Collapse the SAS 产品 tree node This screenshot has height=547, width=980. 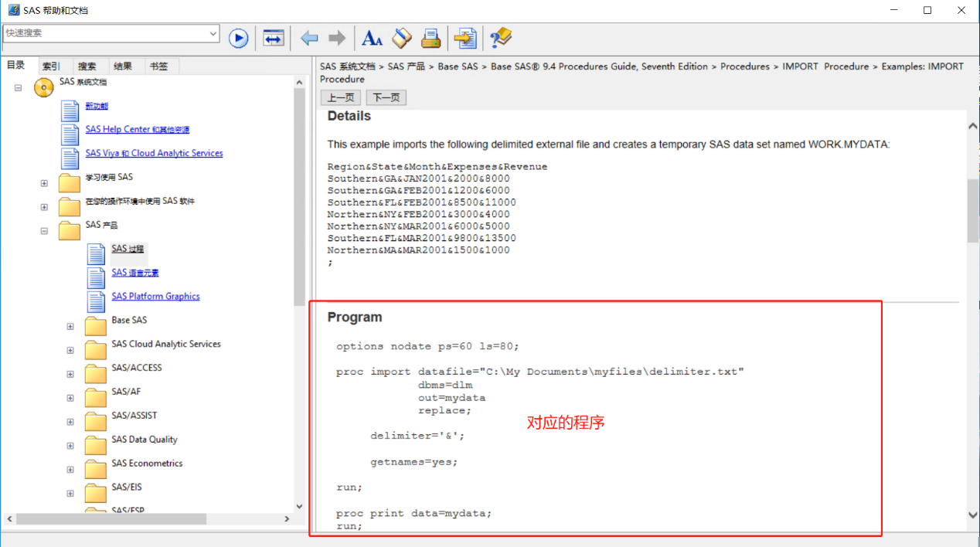44,231
